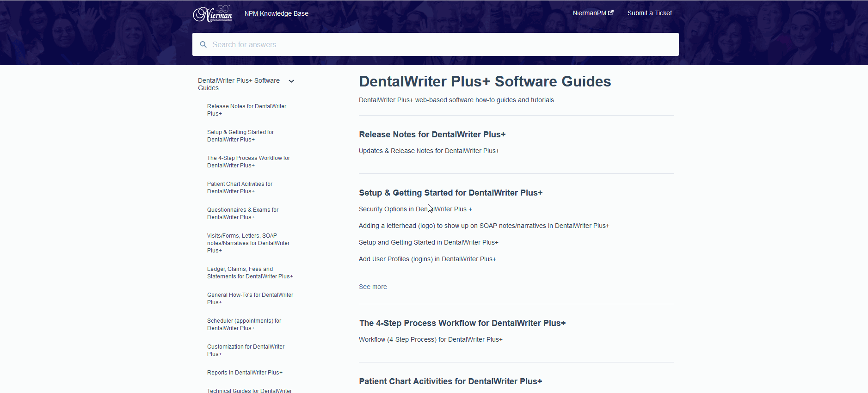868x393 pixels.
Task: Click the DentalWriter Plus+ Software Guides page title
Action: click(485, 81)
